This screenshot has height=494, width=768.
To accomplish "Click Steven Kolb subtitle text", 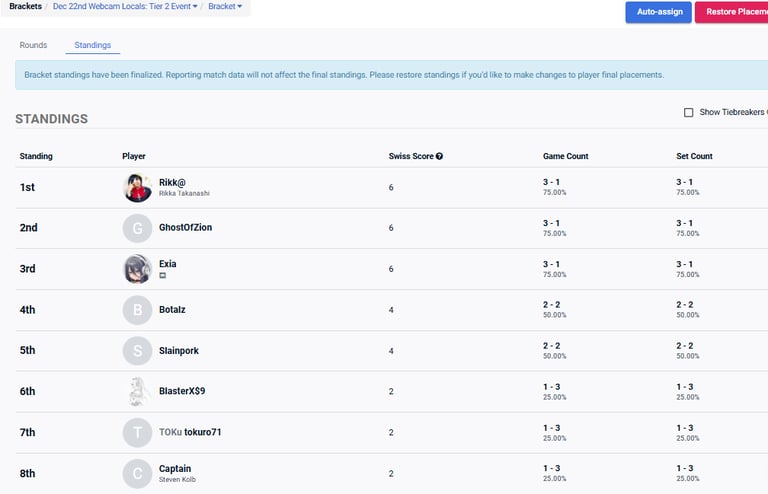I will [x=177, y=480].
